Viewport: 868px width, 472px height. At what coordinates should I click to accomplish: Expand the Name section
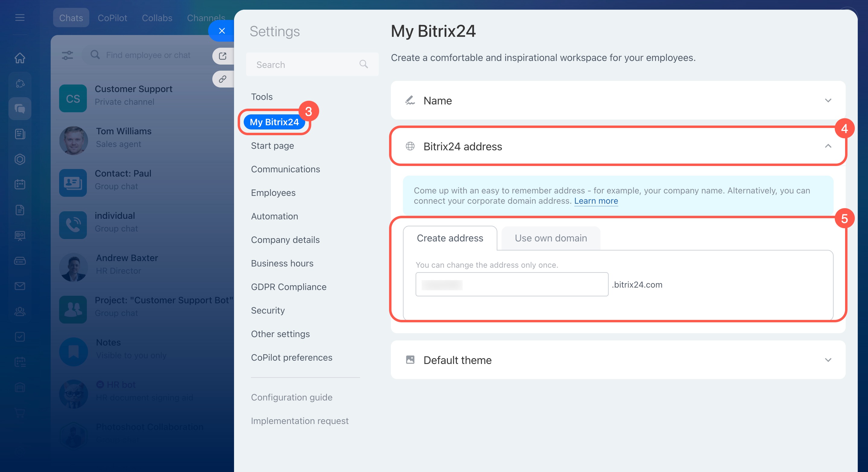tap(828, 100)
